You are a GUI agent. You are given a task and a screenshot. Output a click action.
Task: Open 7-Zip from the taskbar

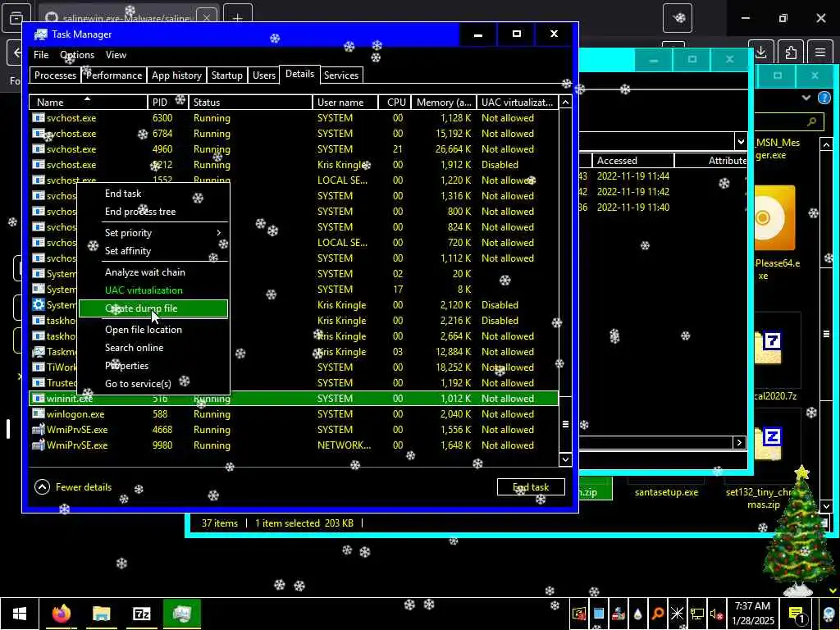click(141, 614)
